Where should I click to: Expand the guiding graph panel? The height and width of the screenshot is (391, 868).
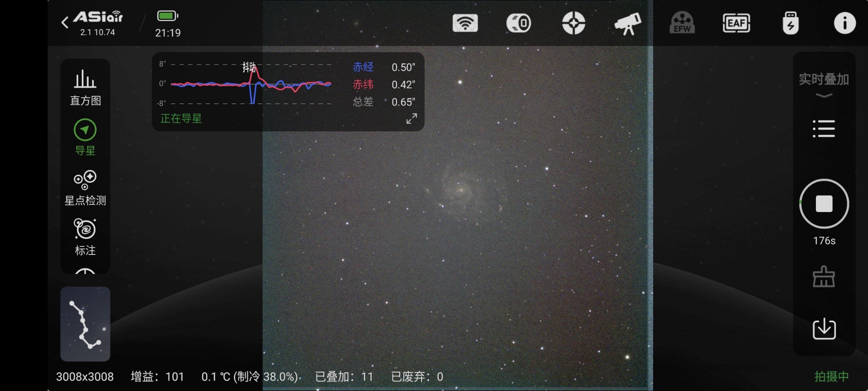coord(412,118)
